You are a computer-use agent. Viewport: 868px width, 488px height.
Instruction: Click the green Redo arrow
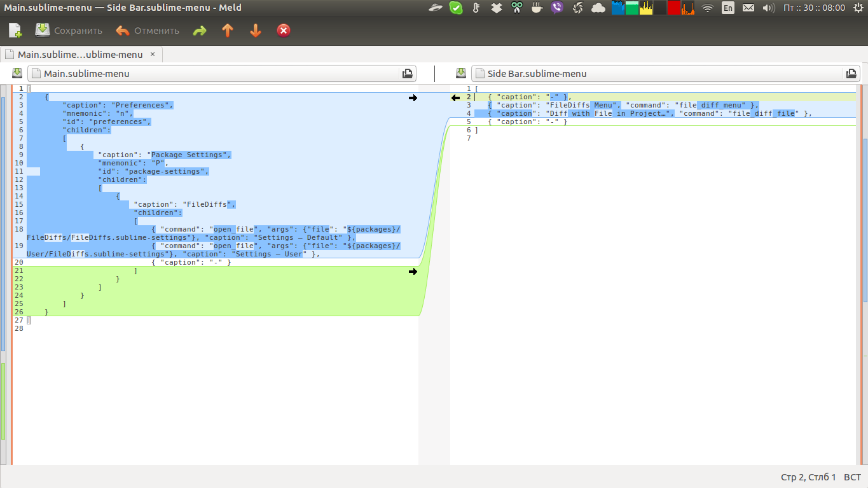click(200, 31)
